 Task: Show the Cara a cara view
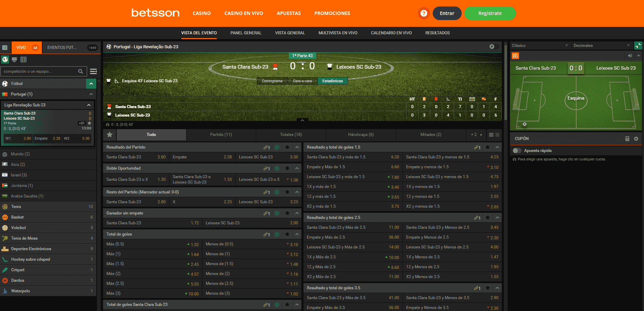pyautogui.click(x=302, y=81)
